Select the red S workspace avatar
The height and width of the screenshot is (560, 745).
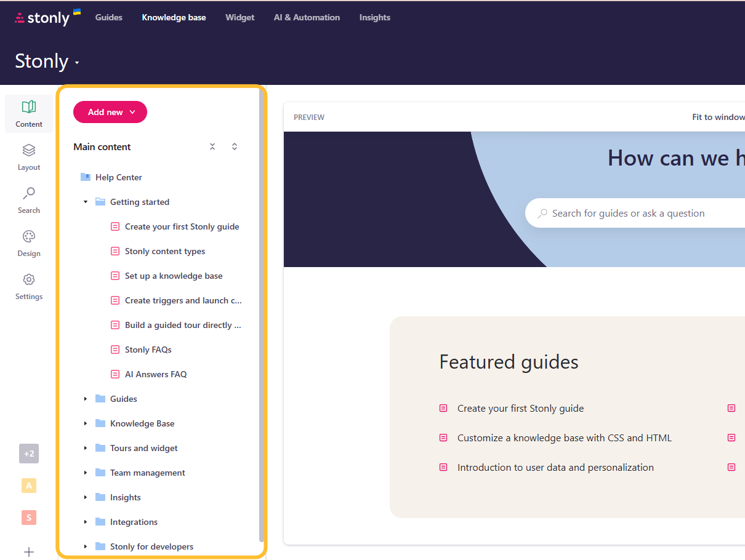click(28, 518)
